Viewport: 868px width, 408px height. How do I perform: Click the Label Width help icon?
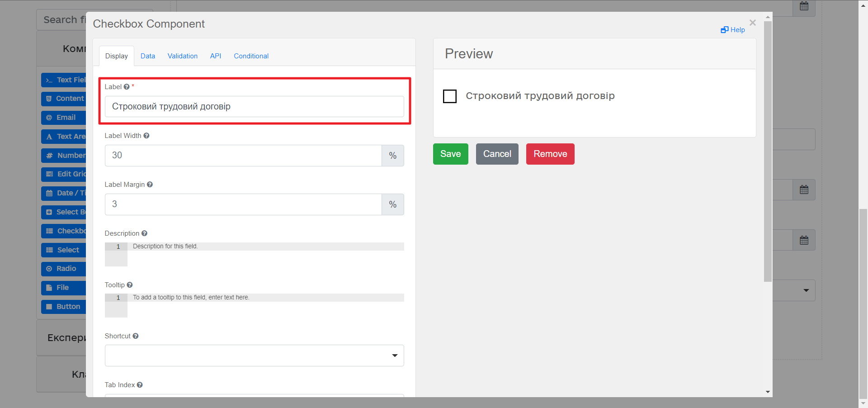tap(146, 136)
